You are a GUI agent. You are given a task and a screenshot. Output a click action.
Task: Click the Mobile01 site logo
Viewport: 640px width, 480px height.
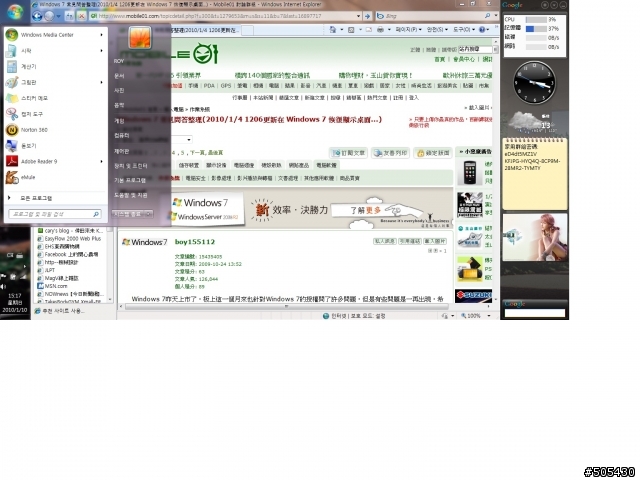171,53
